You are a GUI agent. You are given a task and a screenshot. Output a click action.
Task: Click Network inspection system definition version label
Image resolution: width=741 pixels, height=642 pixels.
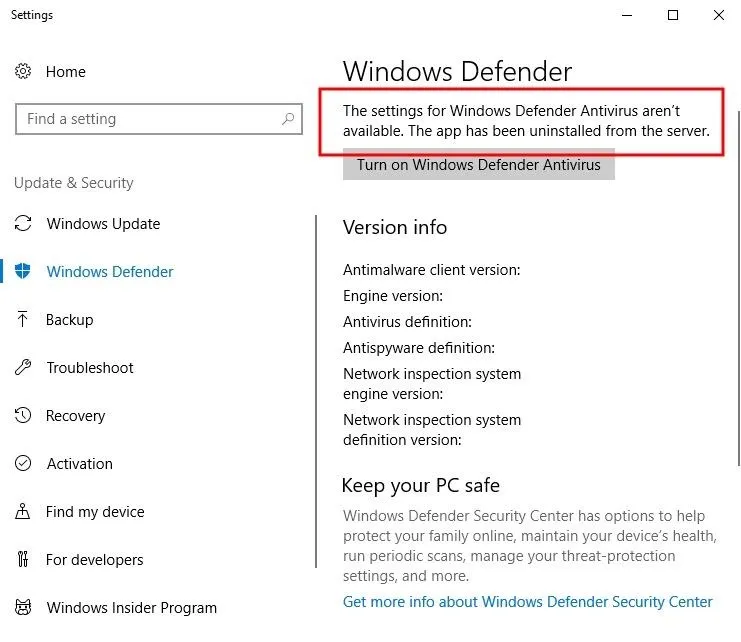(432, 429)
